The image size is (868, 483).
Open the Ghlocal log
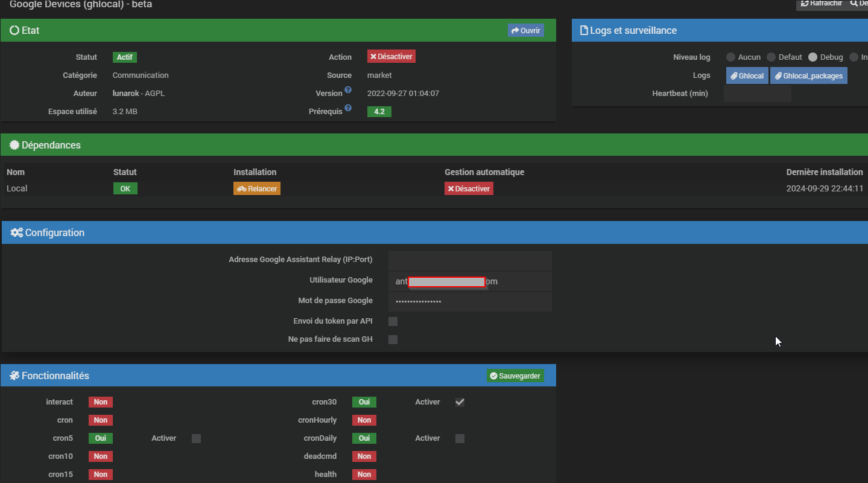pyautogui.click(x=747, y=75)
